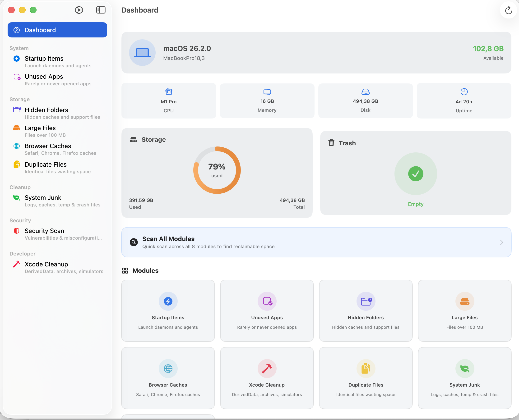Screen dimensions: 519x420
Task: Open Startup Items in the sidebar
Action: coord(57,62)
